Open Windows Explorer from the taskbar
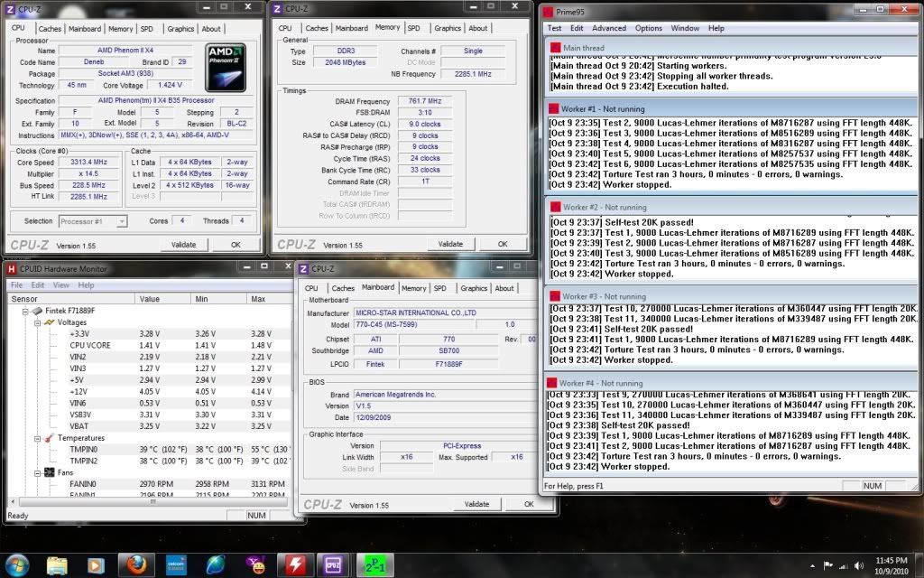Screen dimensions: 924x578 (x=58, y=564)
